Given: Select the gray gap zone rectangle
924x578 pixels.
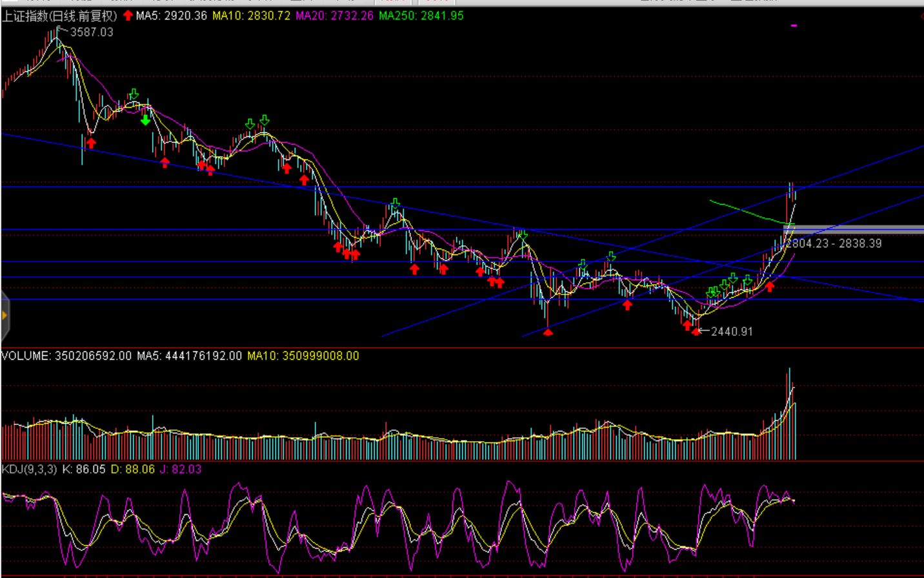Looking at the screenshot, I should tap(853, 229).
